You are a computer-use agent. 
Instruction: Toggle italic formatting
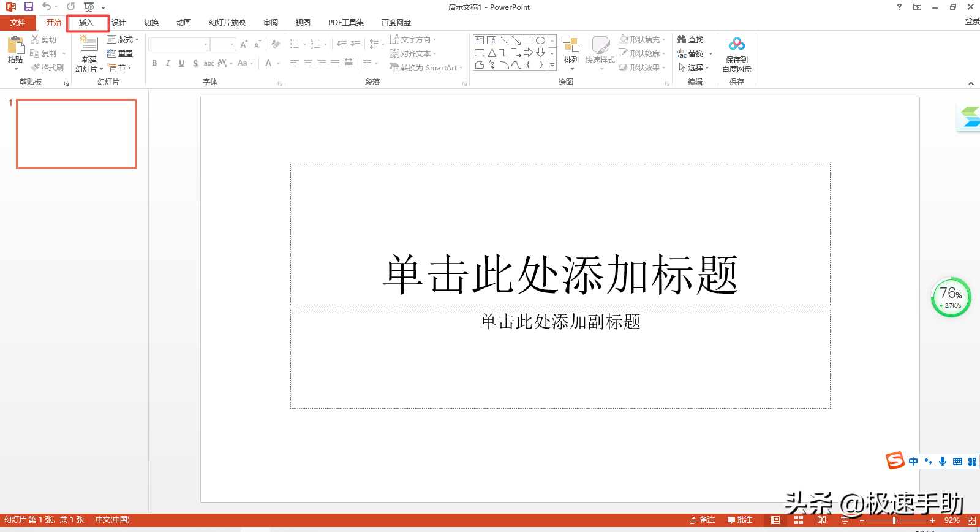[x=168, y=63]
